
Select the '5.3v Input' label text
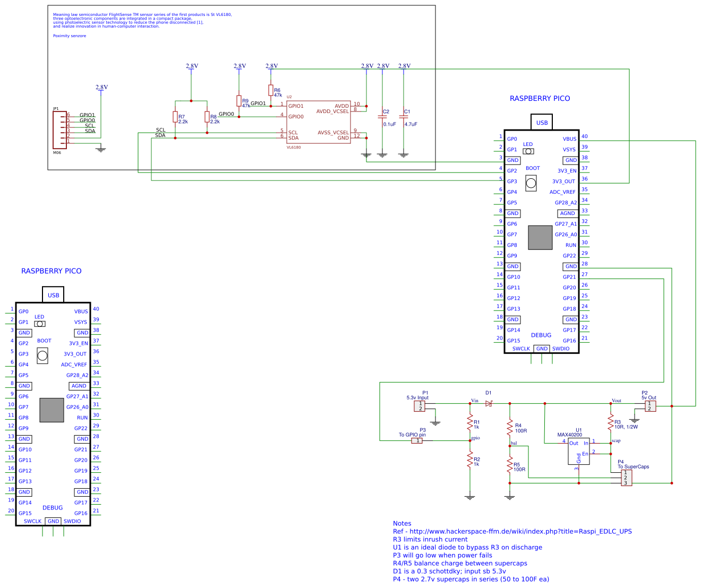417,397
